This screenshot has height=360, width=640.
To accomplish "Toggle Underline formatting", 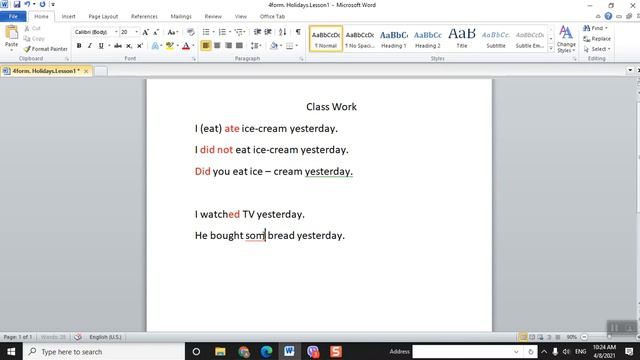I will click(x=101, y=46).
